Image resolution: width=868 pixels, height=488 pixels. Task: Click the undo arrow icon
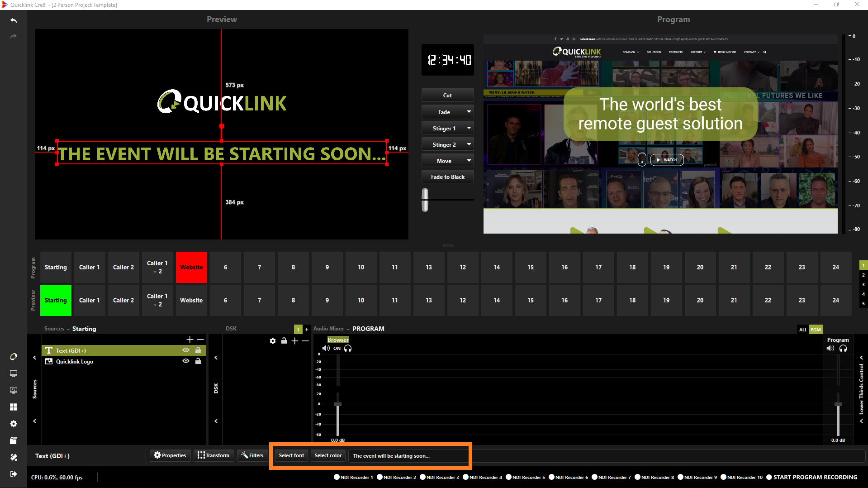click(x=14, y=20)
